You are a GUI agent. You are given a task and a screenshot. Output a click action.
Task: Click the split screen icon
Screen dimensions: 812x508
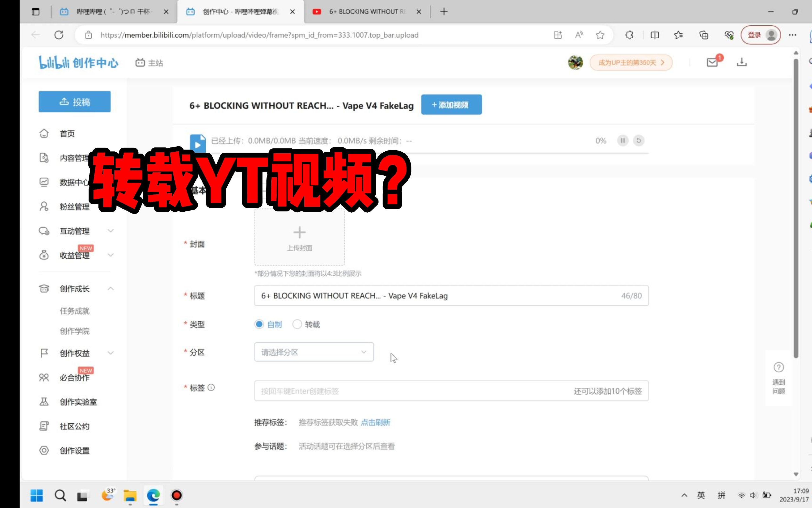pos(654,35)
